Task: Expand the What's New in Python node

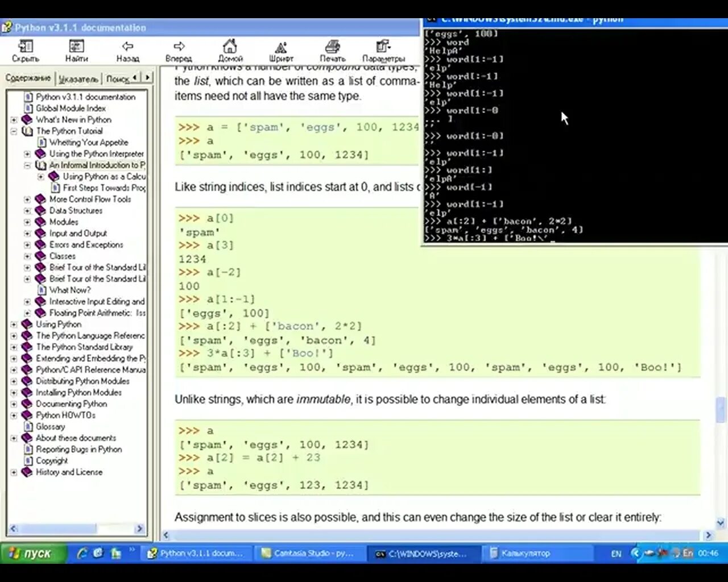Action: click(x=14, y=119)
